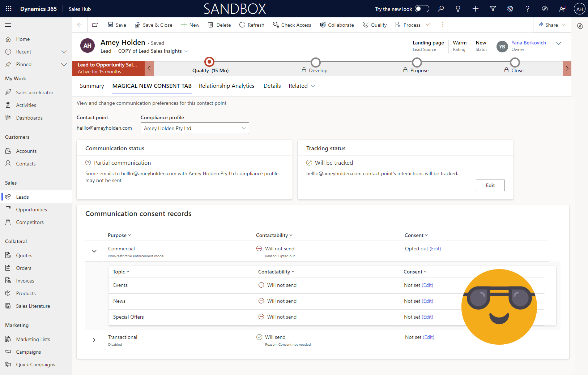Open Collaborate in Teams
The width and height of the screenshot is (588, 375).
point(336,25)
